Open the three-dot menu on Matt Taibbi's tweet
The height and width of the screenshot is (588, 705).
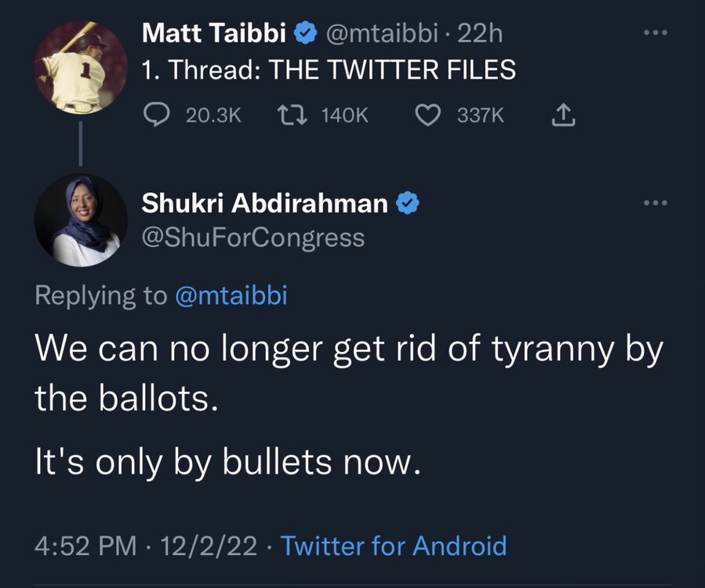point(652,34)
